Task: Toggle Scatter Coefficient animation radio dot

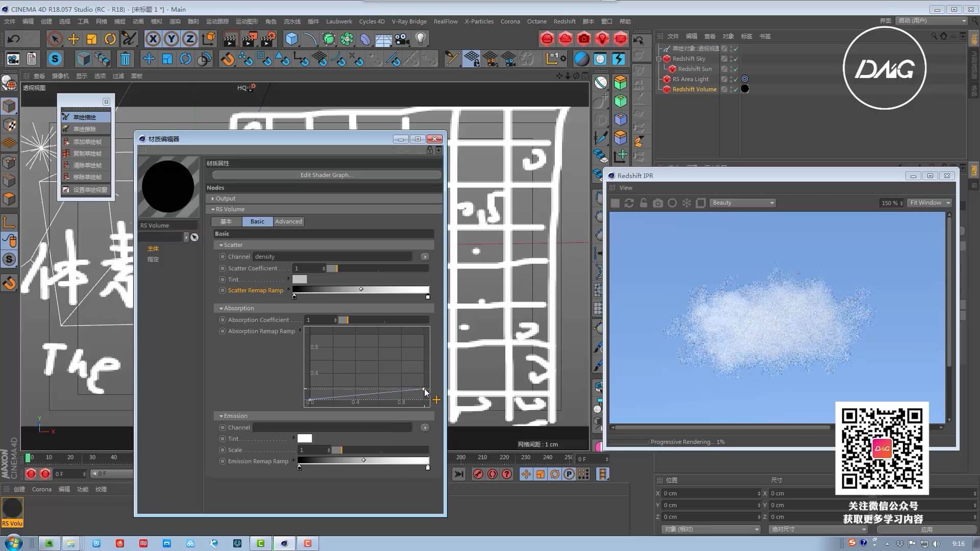Action: (x=223, y=268)
